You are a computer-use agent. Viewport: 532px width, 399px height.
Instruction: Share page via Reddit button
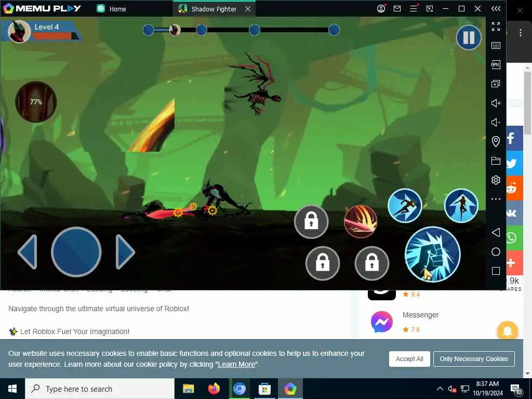(x=514, y=188)
